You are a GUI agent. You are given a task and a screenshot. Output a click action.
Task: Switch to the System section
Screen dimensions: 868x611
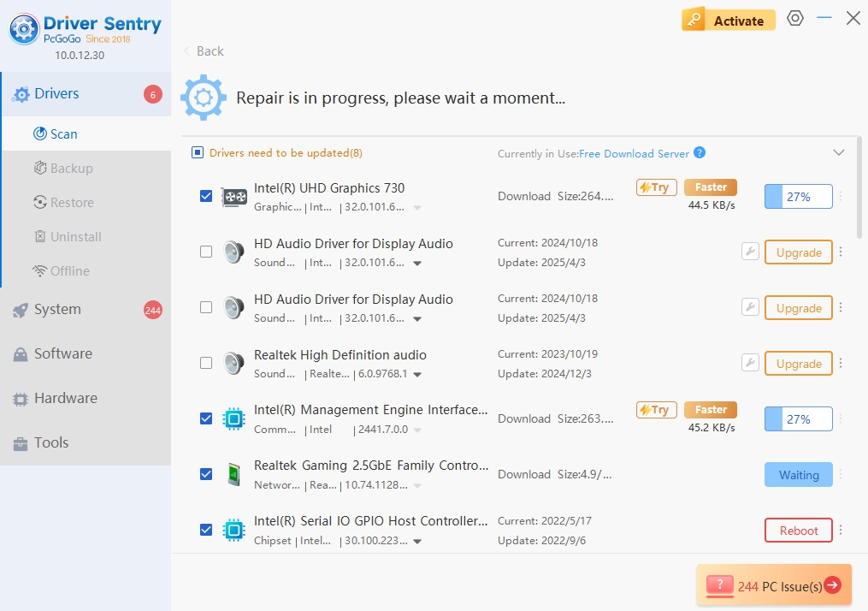click(86, 310)
